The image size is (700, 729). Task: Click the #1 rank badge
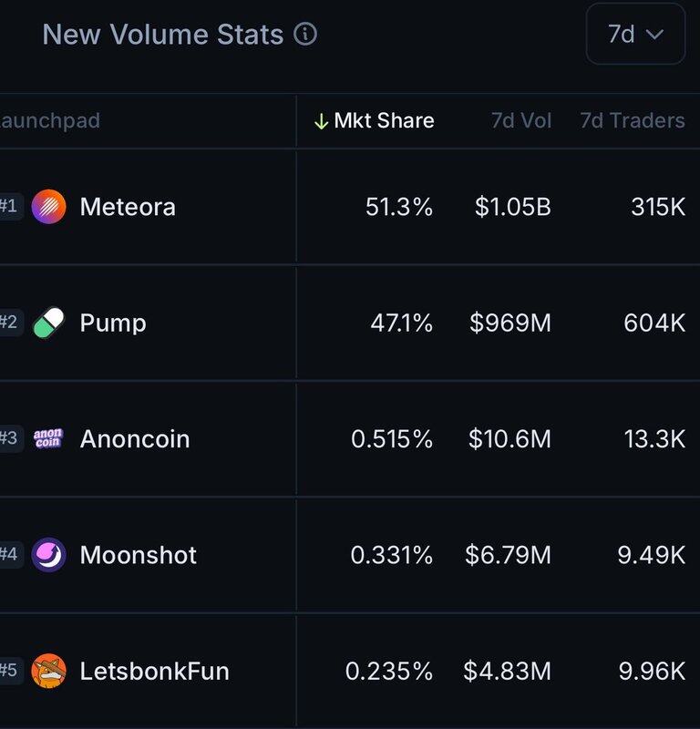(x=8, y=207)
